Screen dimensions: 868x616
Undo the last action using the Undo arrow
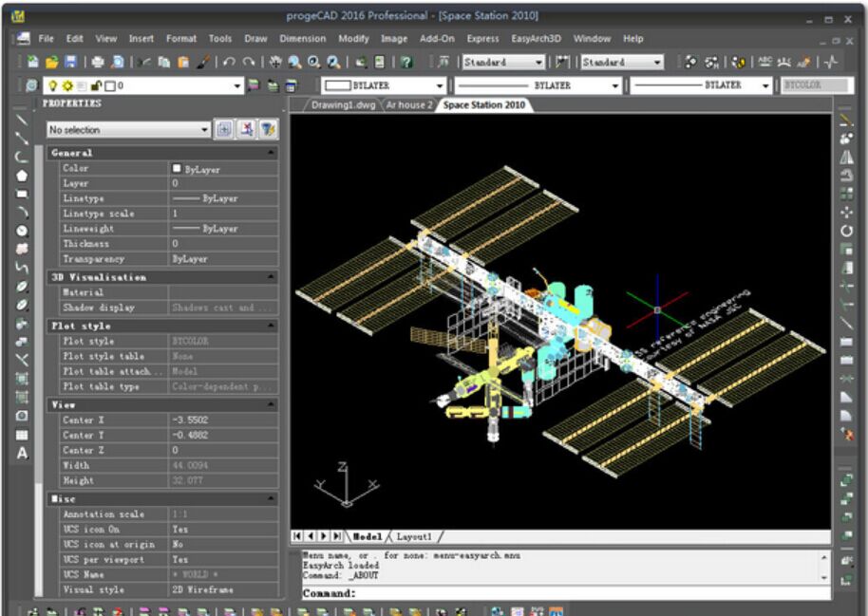pos(229,62)
